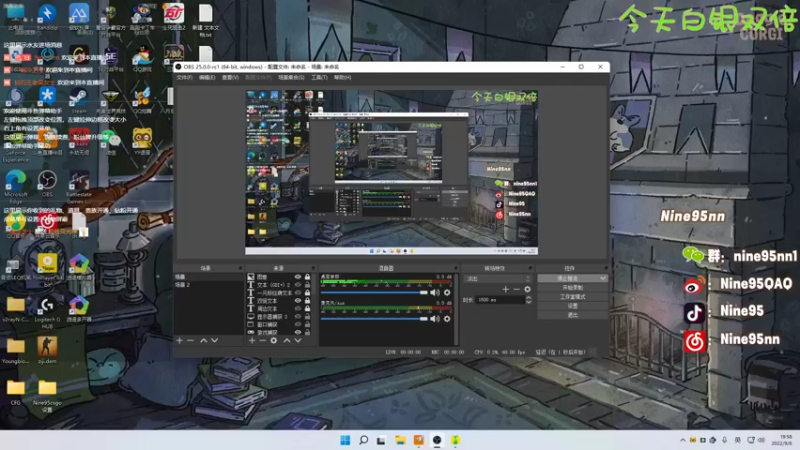Move scene down in the scenes panel
This screenshot has width=800, height=450.
tap(214, 340)
